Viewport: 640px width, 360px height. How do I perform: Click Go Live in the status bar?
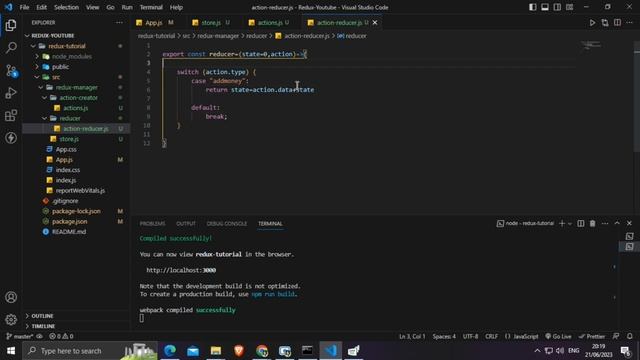558,336
